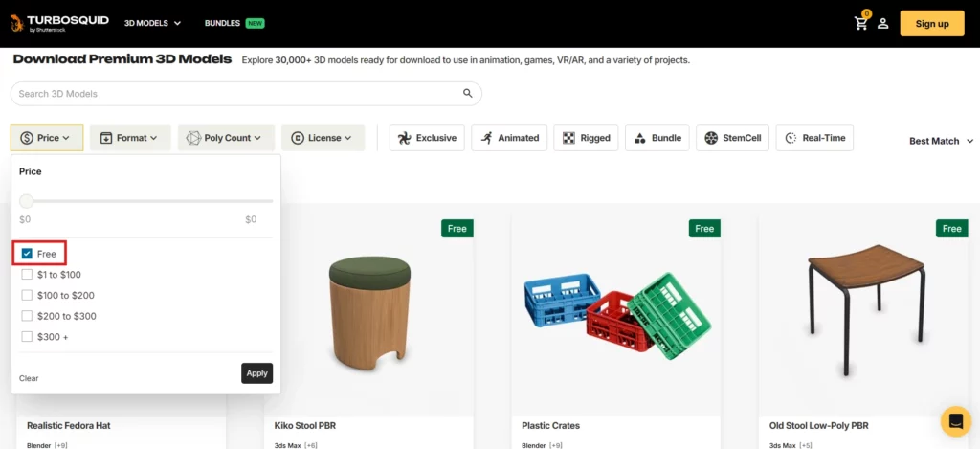Filter by Animated models
Screen dimensions: 980x449
[x=510, y=138]
